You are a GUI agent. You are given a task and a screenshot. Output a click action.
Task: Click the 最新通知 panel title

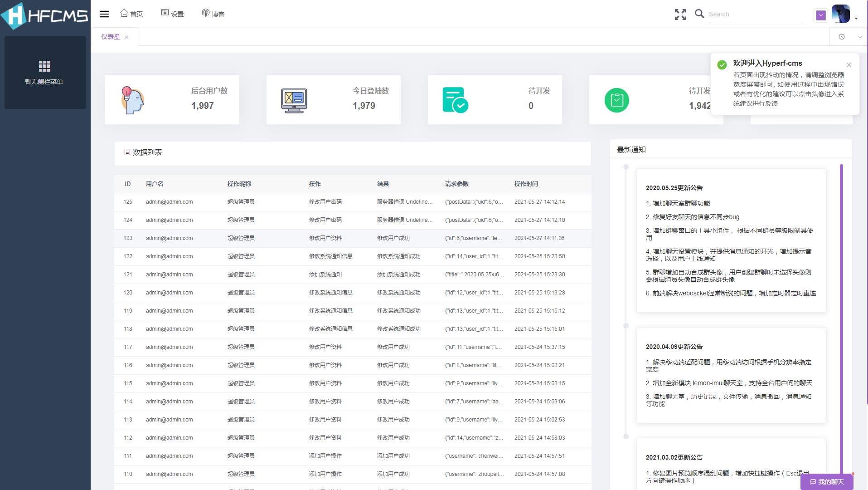[631, 150]
